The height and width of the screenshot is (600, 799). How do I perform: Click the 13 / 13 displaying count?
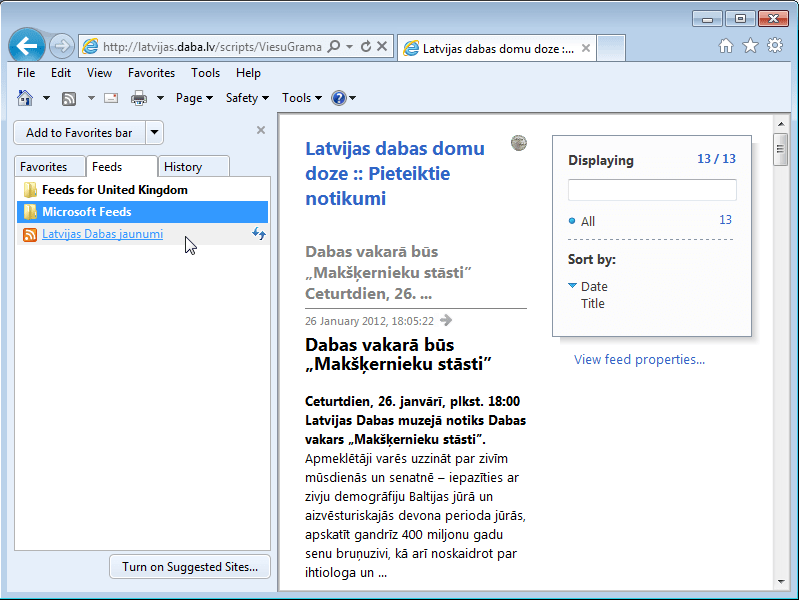(x=716, y=159)
